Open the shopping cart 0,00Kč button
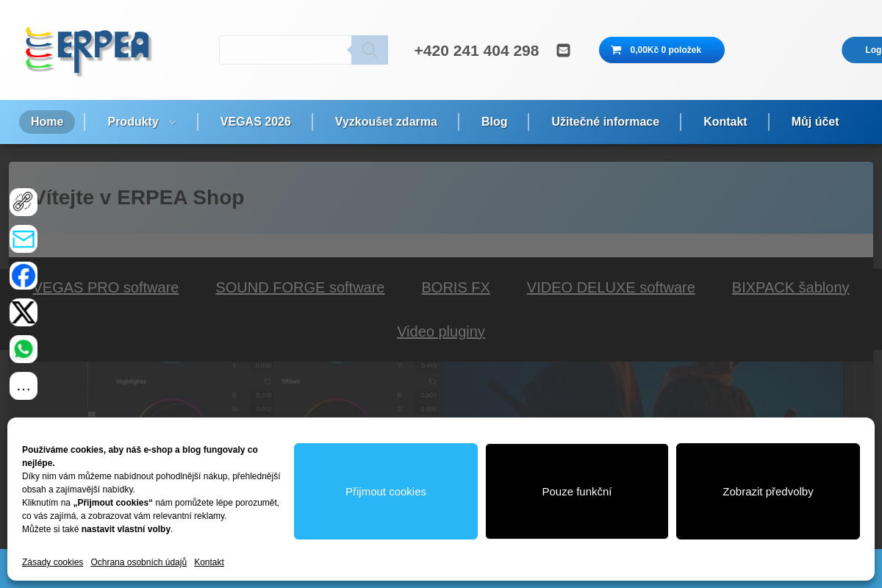Image resolution: width=882 pixels, height=588 pixels. tap(661, 50)
